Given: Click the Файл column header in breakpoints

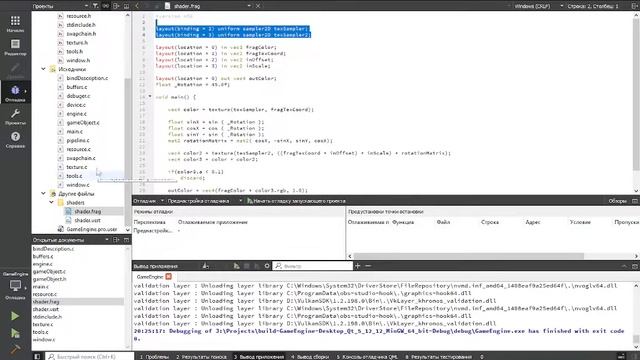Looking at the screenshot, I should tap(443, 222).
